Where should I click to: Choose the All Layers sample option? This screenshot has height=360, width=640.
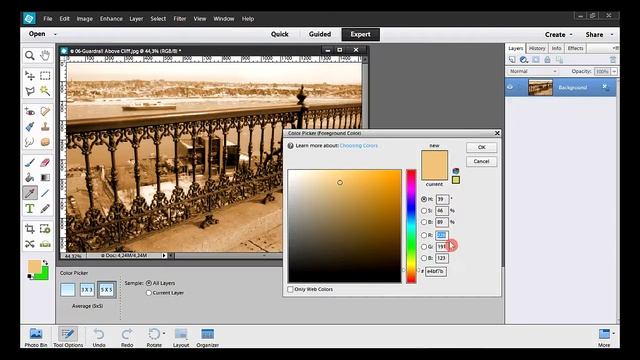point(149,283)
